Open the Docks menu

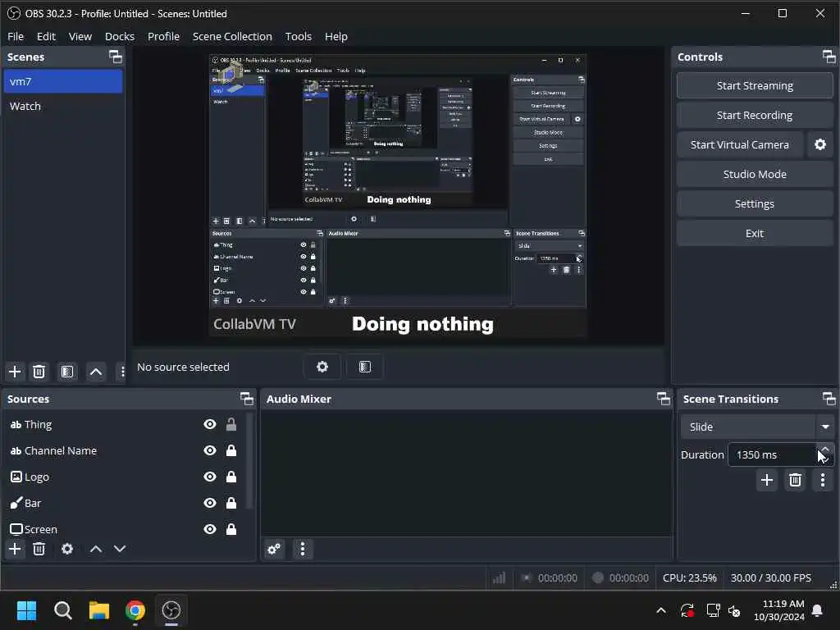[120, 36]
